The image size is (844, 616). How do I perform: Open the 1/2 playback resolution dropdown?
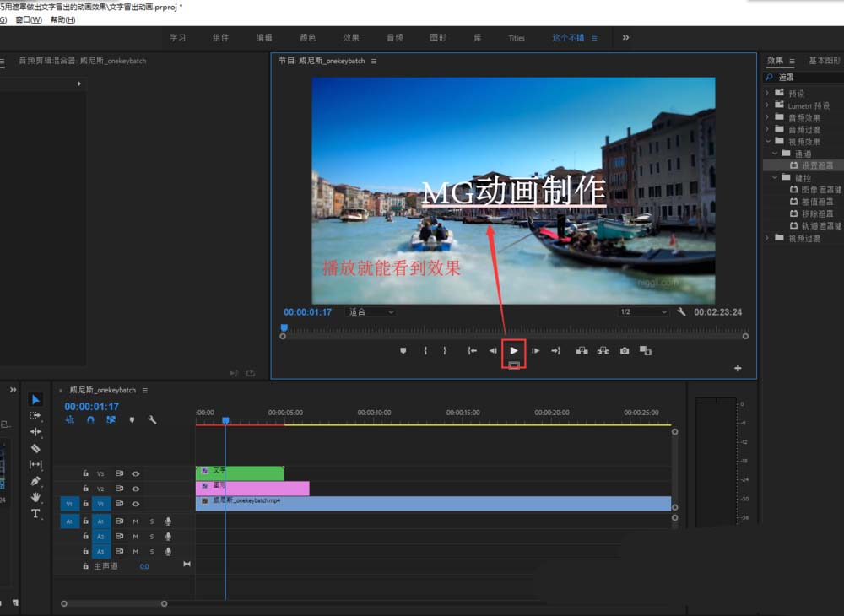643,312
